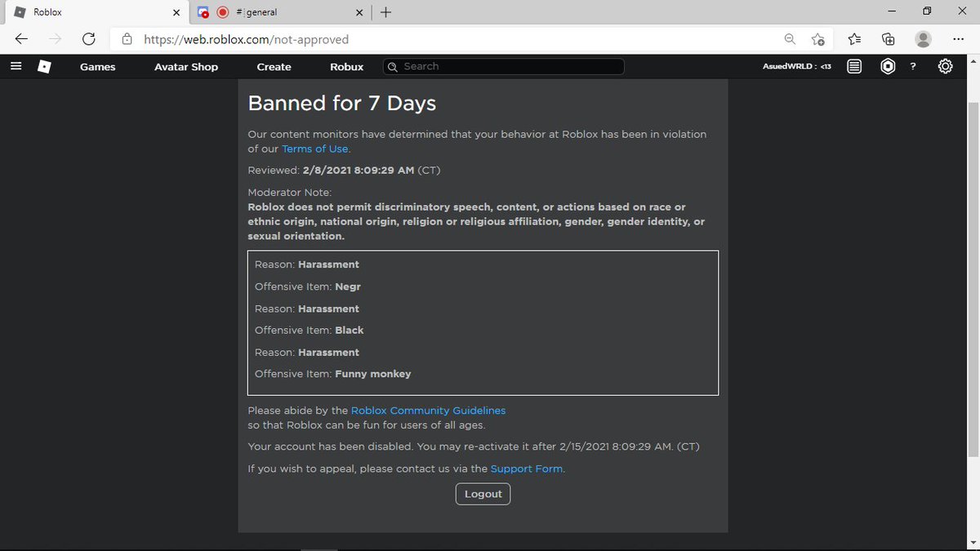
Task: Switch to the #general browser tab
Action: pyautogui.click(x=280, y=12)
